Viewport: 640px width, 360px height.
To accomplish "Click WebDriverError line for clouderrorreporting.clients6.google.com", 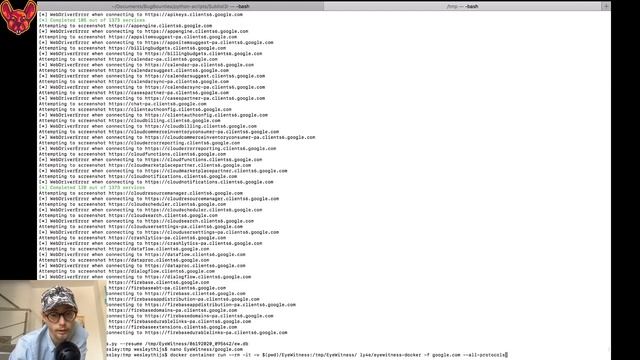I will pos(158,148).
